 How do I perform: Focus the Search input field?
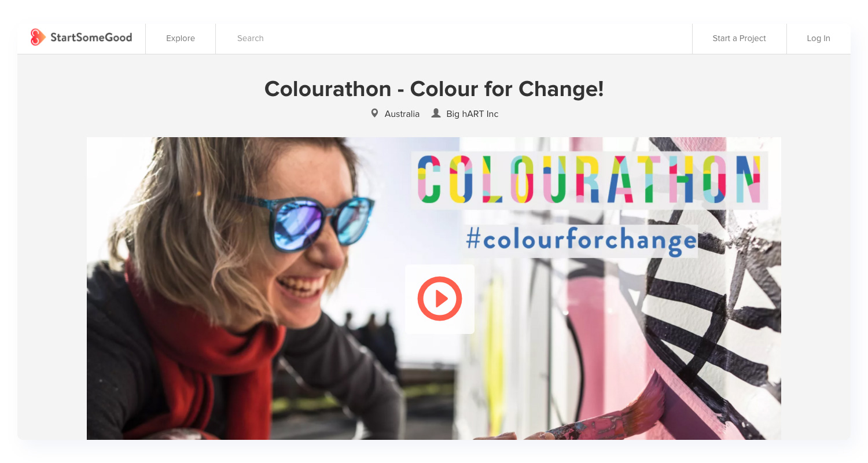pyautogui.click(x=454, y=38)
